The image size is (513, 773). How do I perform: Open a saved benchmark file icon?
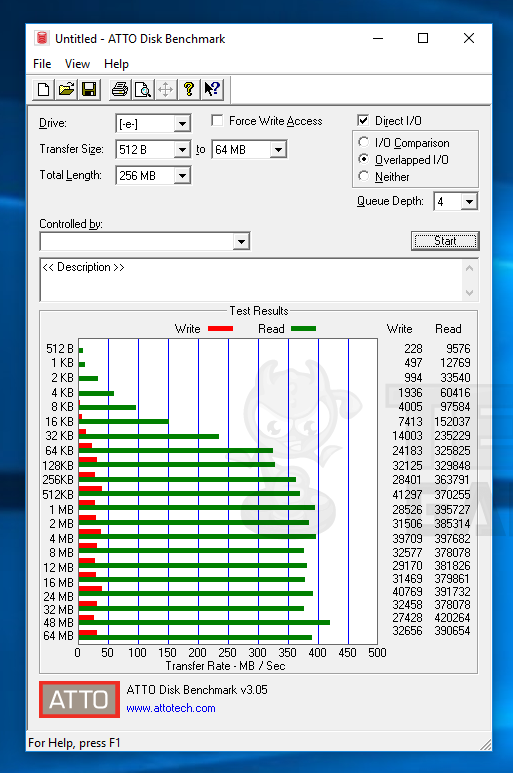(x=66, y=89)
